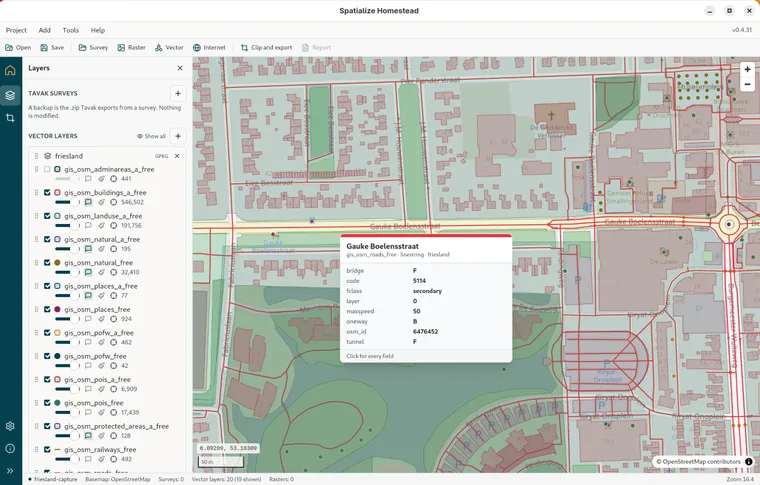Enable the gis_osm_adminareas_a_free layer checkbox
The height and width of the screenshot is (485, 760).
click(47, 169)
